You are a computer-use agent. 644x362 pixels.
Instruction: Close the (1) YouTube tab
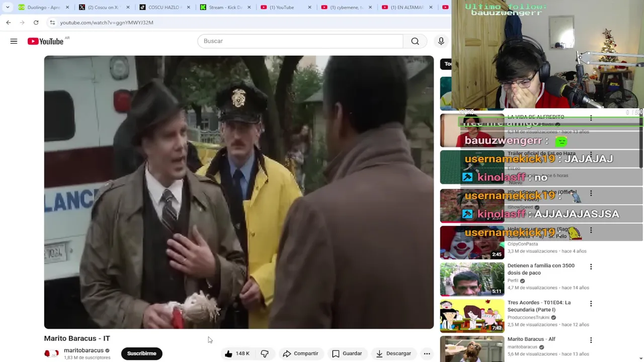click(x=309, y=8)
